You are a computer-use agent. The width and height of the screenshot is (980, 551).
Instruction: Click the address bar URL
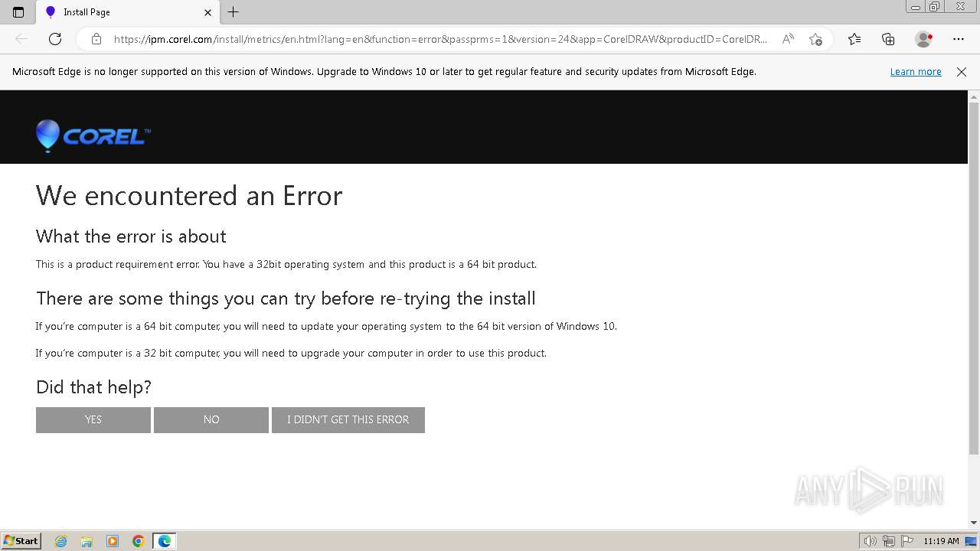pos(440,39)
